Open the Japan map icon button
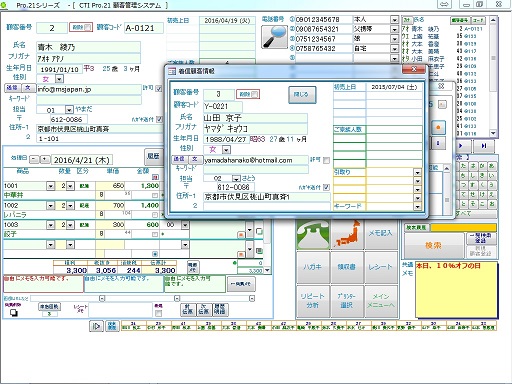The width and height of the screenshot is (512, 384). coord(347,234)
